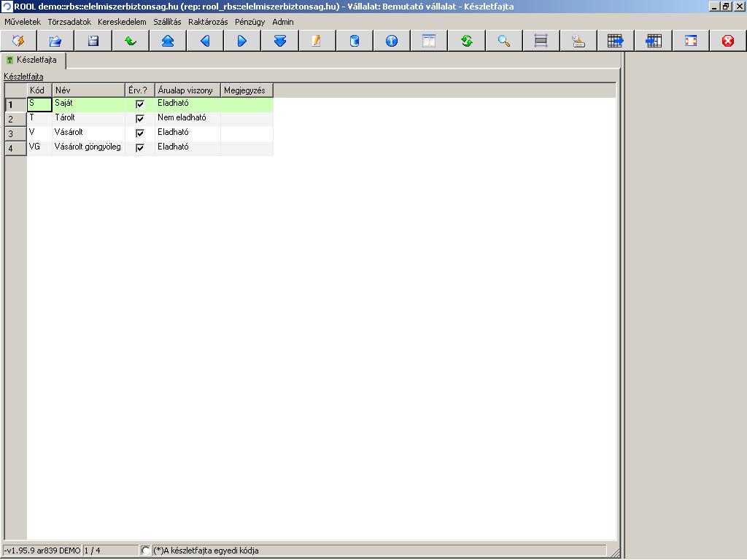Toggle the Érv. checkbox for Saját row
The image size is (747, 560).
point(140,104)
